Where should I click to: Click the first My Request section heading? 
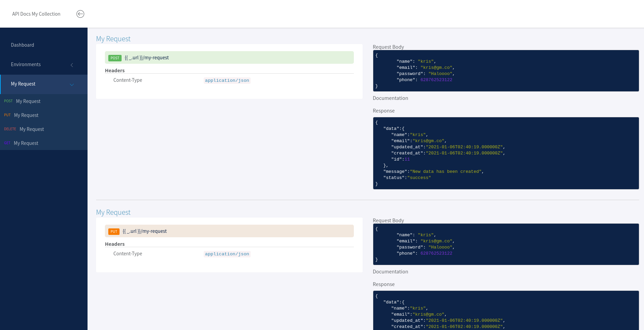113,39
